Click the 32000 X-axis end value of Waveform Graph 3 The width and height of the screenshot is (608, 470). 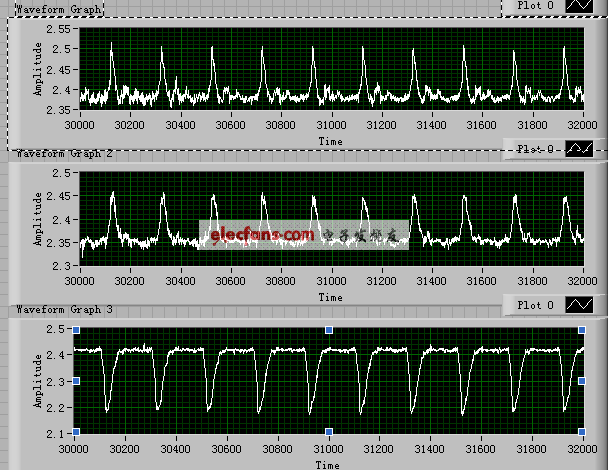(582, 449)
